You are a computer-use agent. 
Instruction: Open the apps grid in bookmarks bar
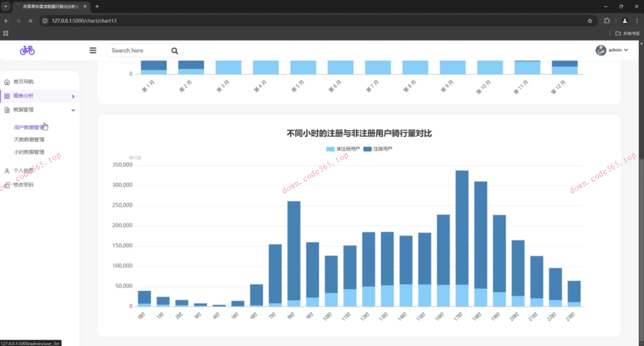[6, 33]
